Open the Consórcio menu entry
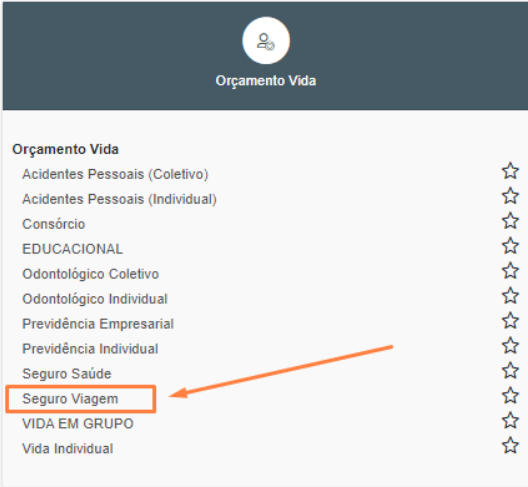 [x=54, y=224]
